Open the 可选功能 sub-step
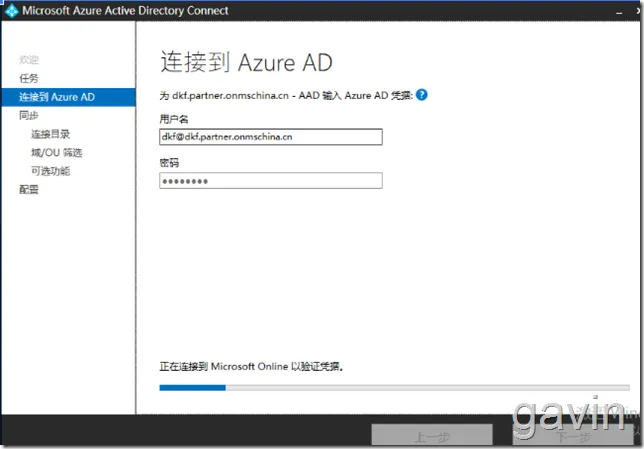This screenshot has width=644, height=449. click(x=51, y=171)
